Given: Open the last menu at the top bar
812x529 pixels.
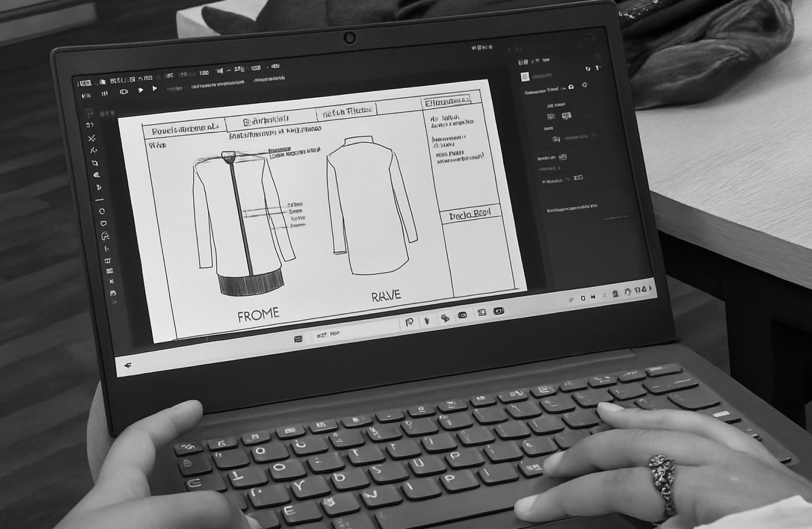Looking at the screenshot, I should [275, 66].
